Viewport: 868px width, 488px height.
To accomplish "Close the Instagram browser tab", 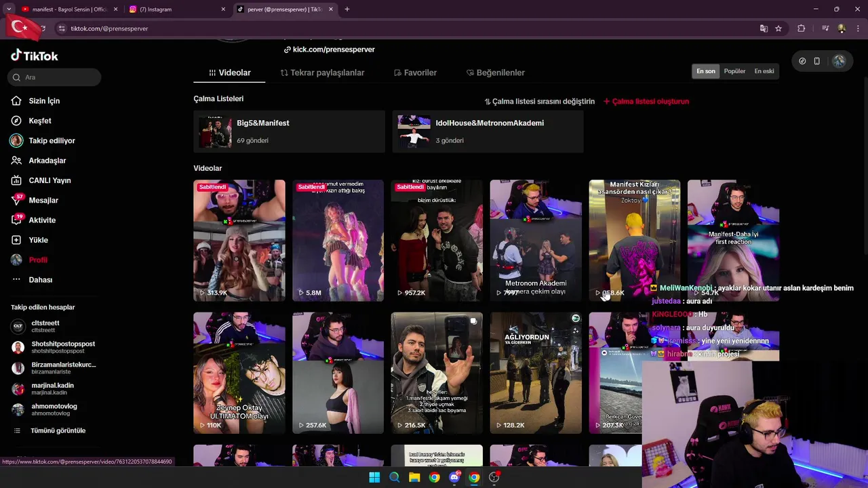I will (x=223, y=9).
